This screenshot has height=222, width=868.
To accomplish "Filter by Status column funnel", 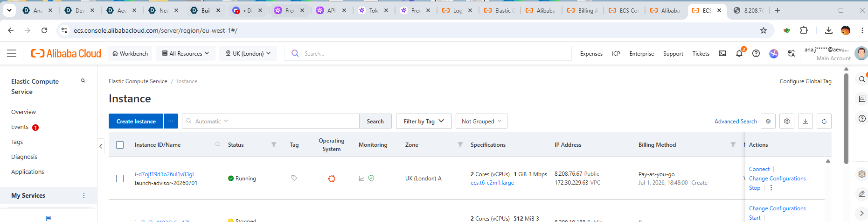I will point(274,144).
